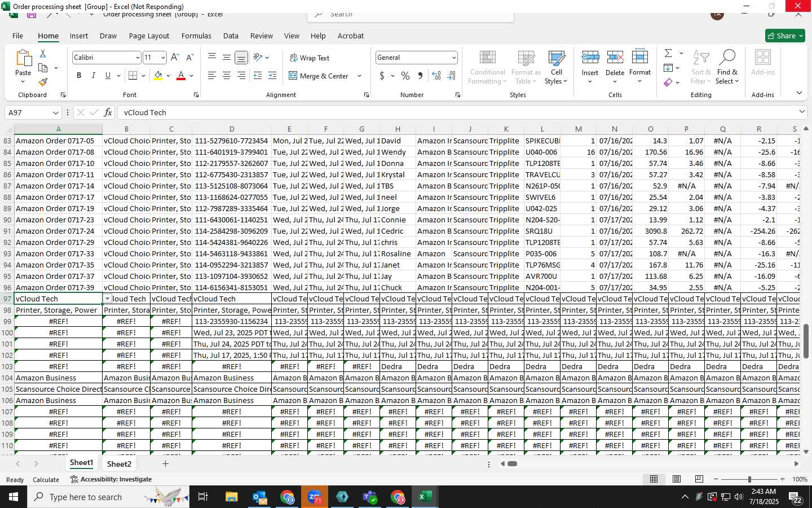This screenshot has height=508, width=812.
Task: Click the zoom slider handle
Action: pos(749,479)
